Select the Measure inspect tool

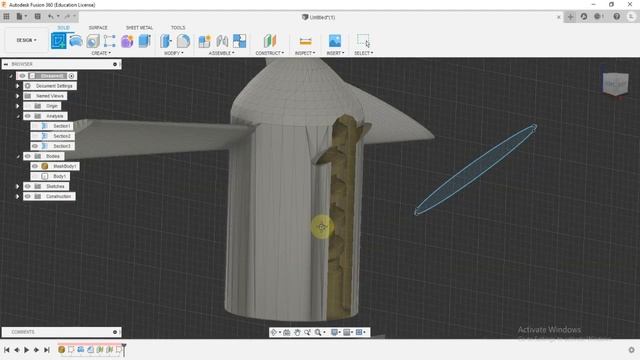coord(305,41)
